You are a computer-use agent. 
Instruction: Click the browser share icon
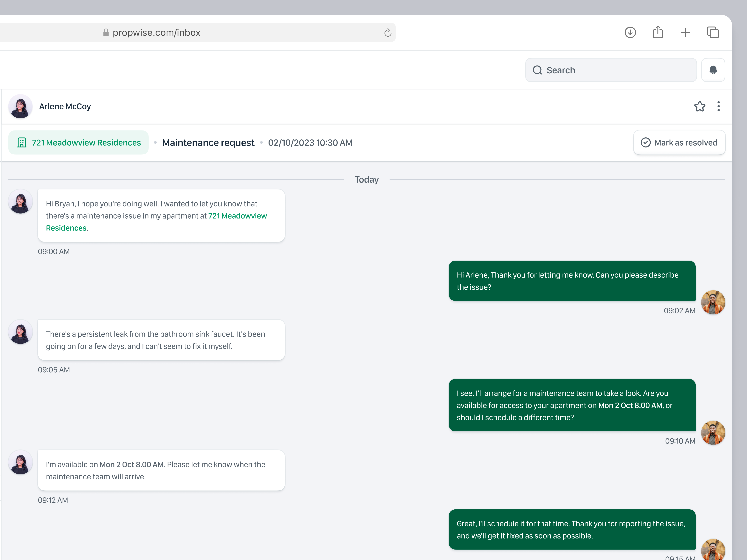click(658, 32)
